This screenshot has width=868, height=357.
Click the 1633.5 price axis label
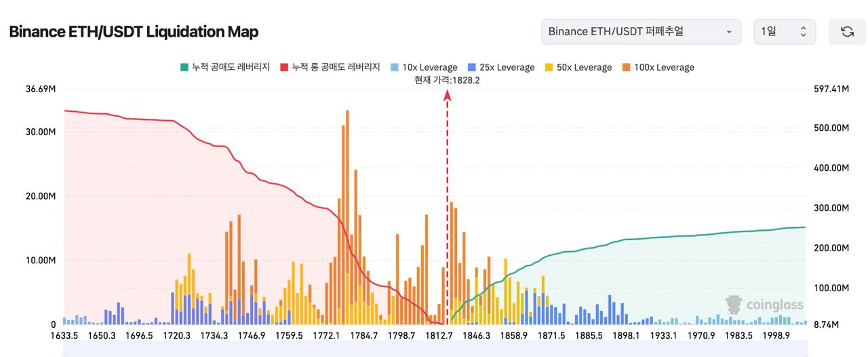click(x=64, y=335)
